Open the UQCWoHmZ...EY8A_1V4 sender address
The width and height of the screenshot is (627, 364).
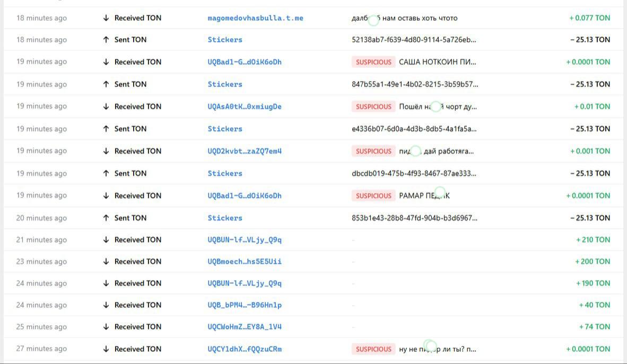click(245, 327)
